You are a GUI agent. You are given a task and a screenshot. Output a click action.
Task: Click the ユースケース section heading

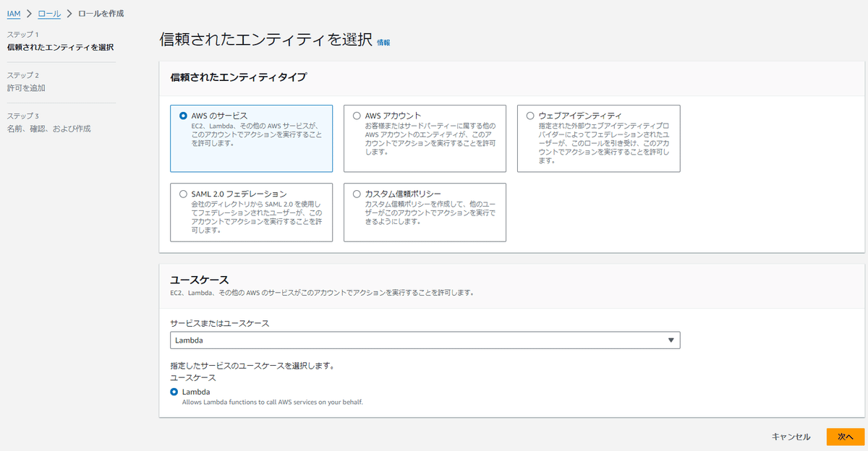199,280
